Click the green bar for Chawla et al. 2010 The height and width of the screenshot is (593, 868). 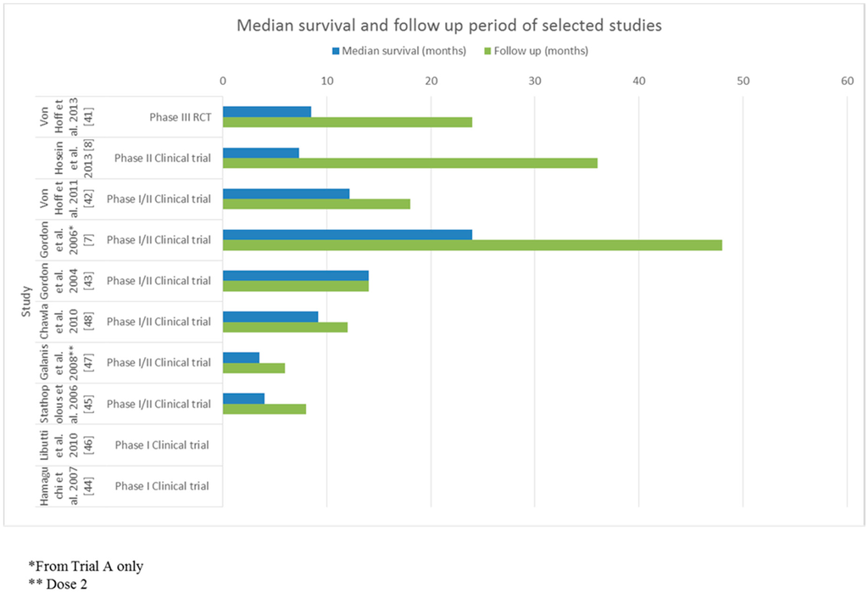pos(285,327)
